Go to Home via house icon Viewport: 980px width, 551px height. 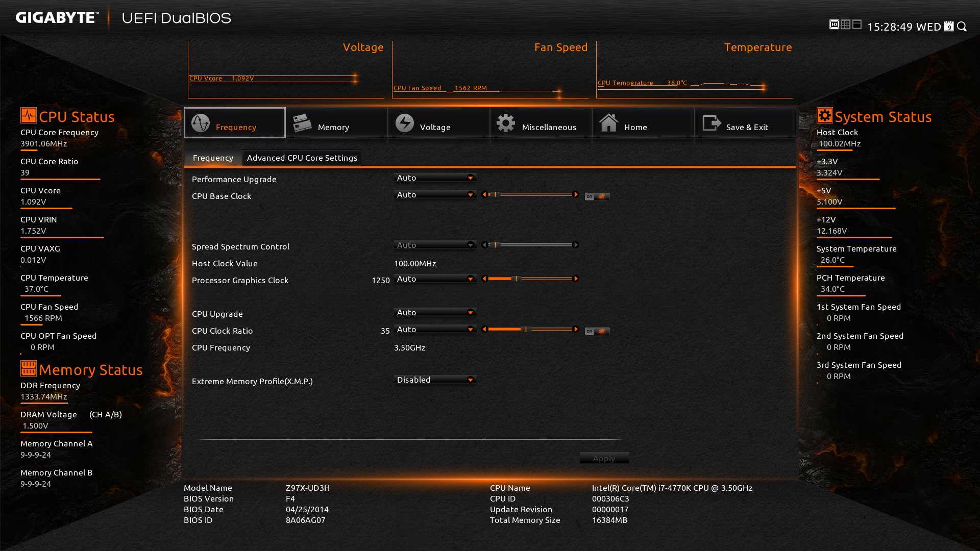(x=643, y=123)
